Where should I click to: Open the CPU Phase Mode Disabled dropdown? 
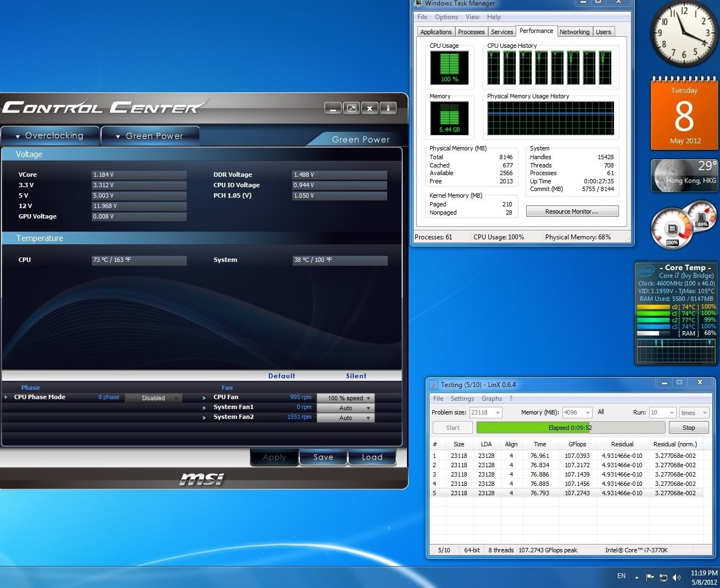pos(153,398)
